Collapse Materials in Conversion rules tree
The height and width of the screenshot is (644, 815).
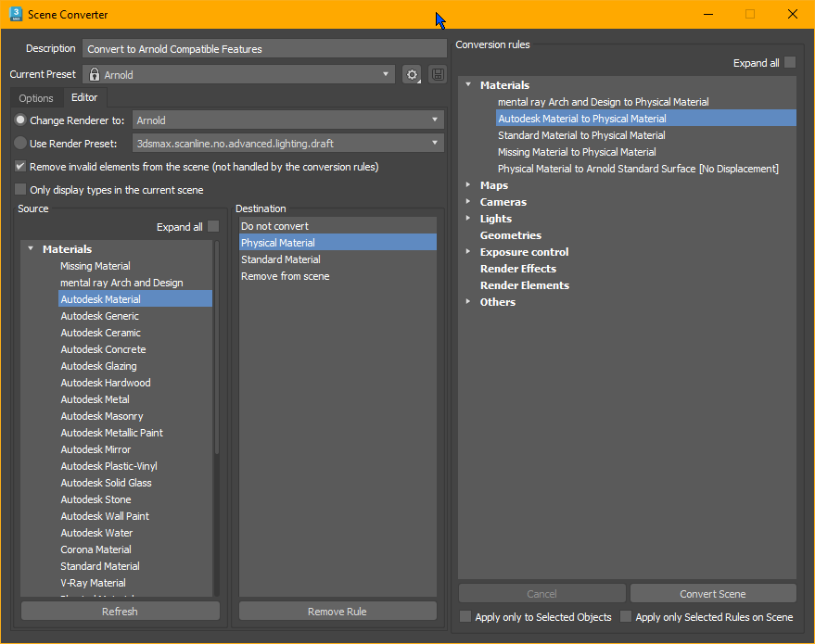pyautogui.click(x=468, y=84)
